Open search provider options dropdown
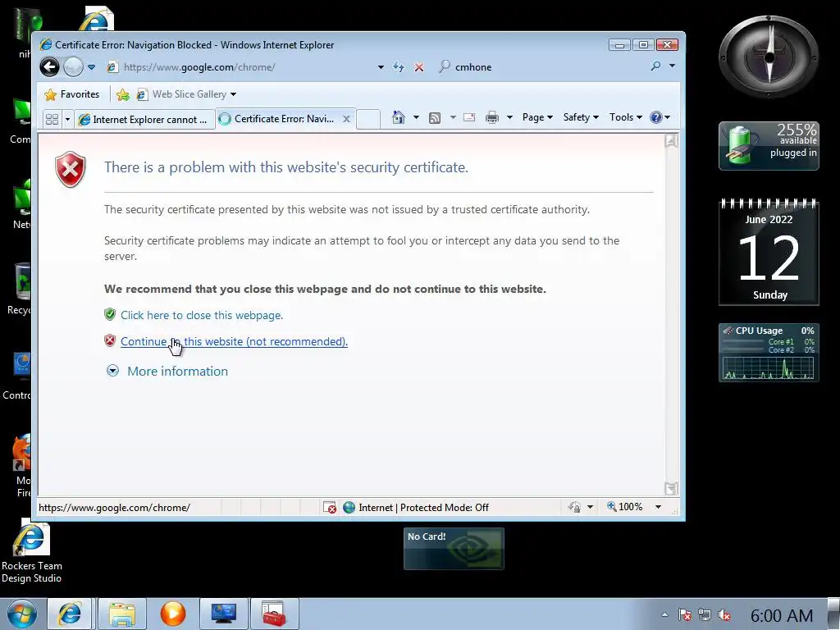The image size is (840, 630). coord(672,66)
